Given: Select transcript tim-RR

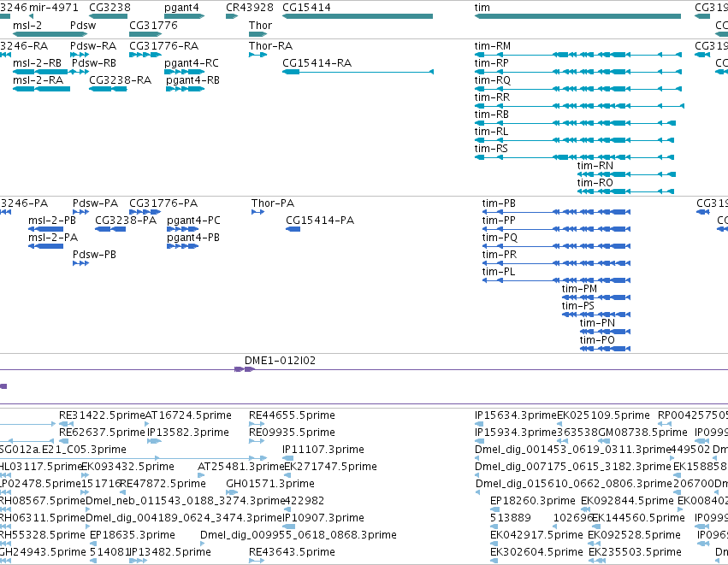Looking at the screenshot, I should (579, 106).
